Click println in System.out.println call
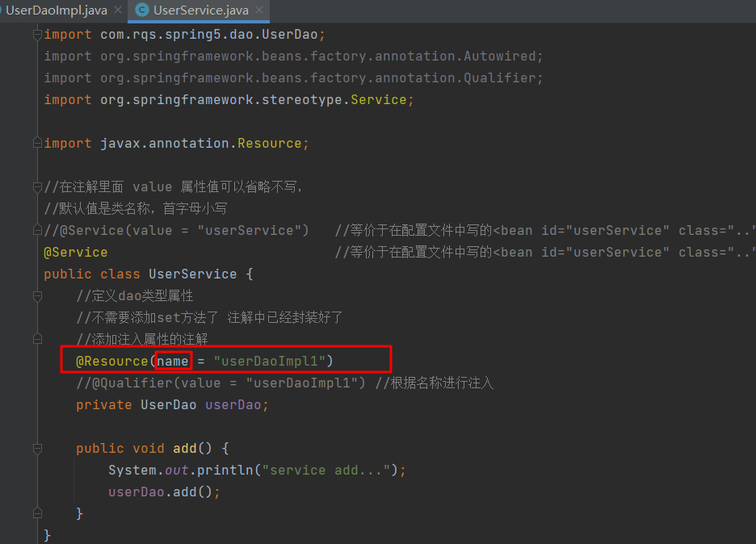 coord(225,471)
